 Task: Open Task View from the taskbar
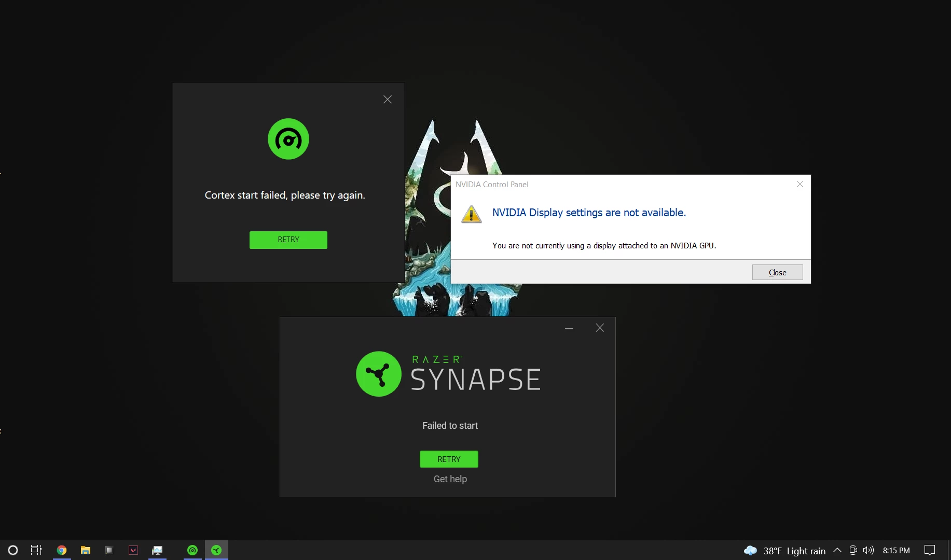36,550
